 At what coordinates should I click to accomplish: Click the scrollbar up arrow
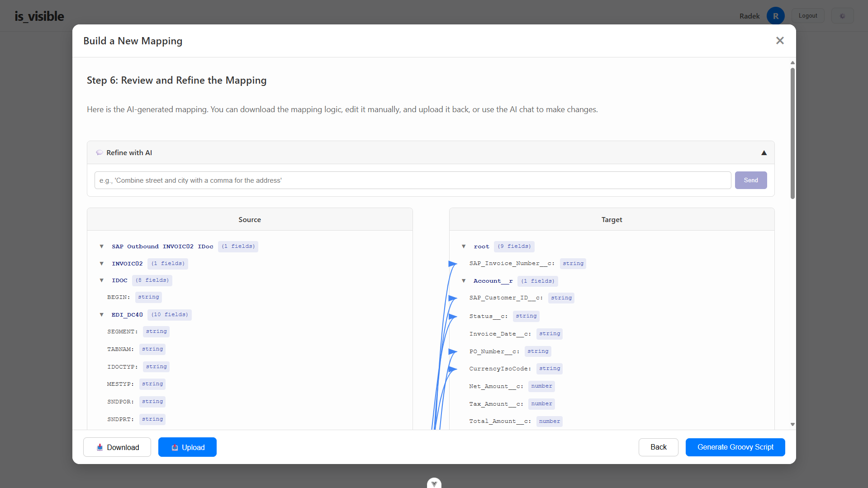pos(792,63)
